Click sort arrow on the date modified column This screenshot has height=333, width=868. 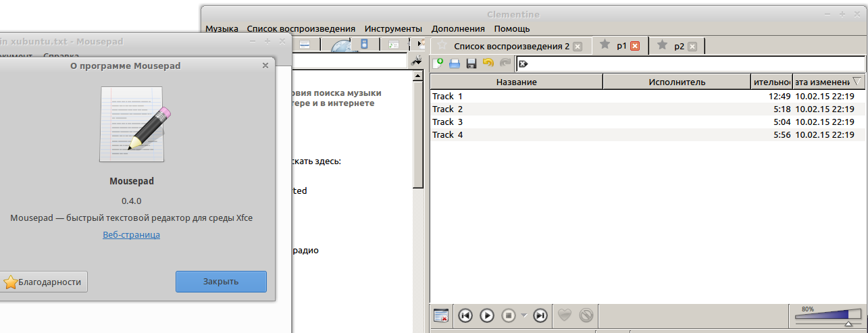(x=857, y=81)
